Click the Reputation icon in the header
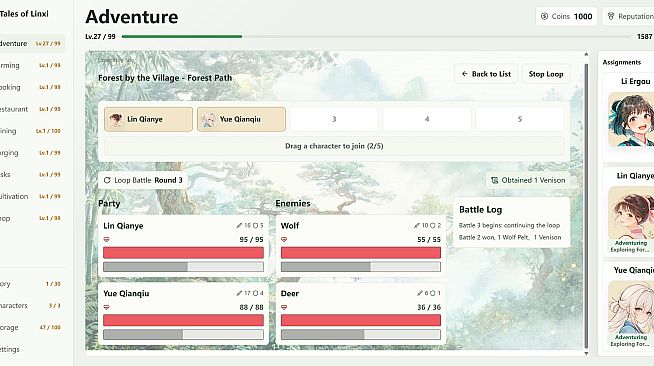 click(611, 16)
